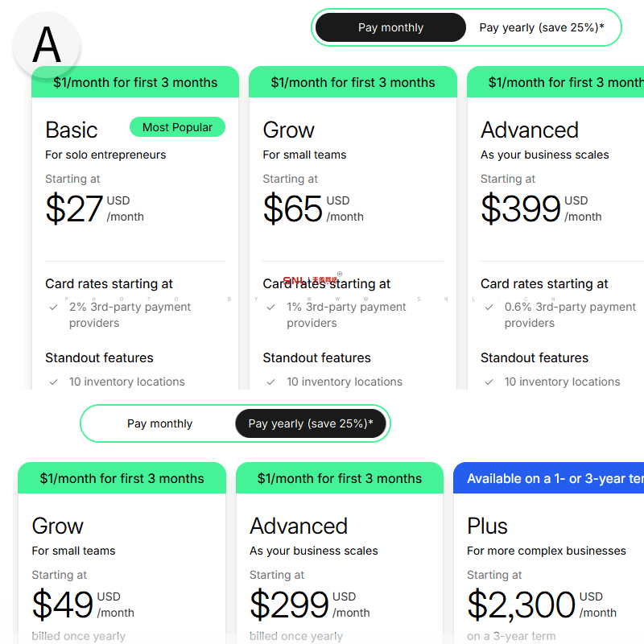This screenshot has width=644, height=644.
Task: Open the Basic plan card heading
Action: point(71,130)
